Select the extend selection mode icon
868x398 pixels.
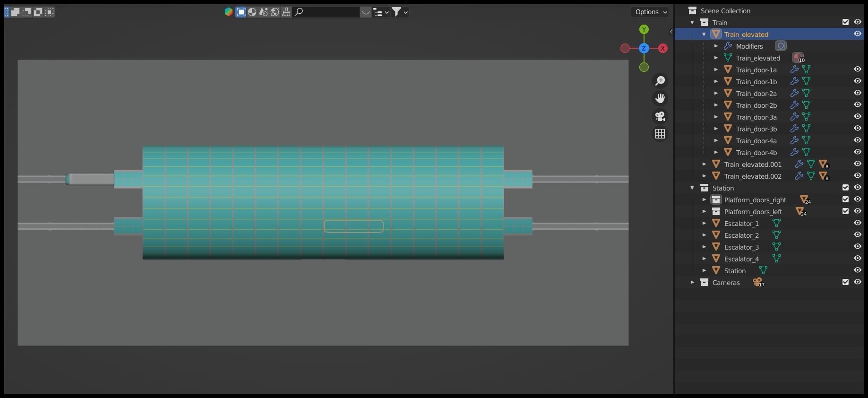15,12
